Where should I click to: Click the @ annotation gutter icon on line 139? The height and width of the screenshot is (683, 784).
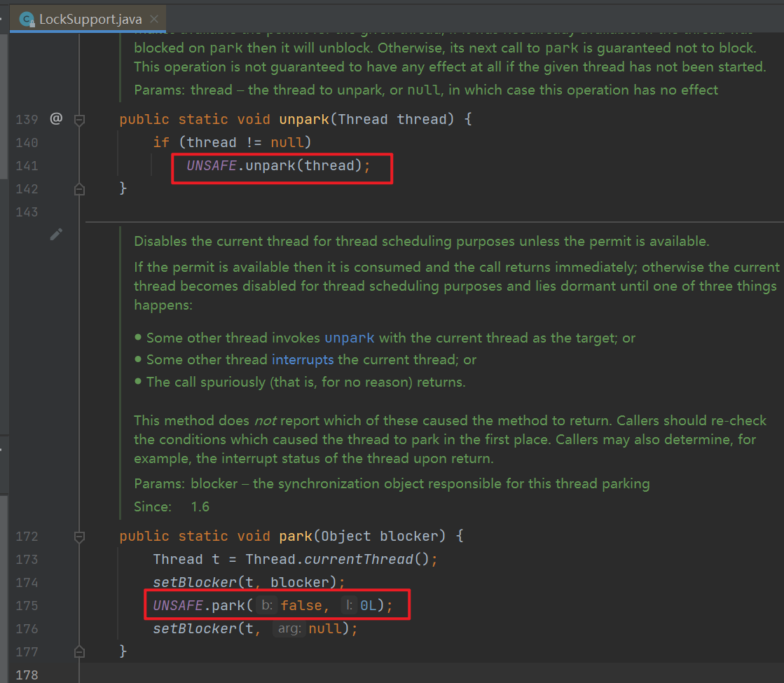click(56, 119)
